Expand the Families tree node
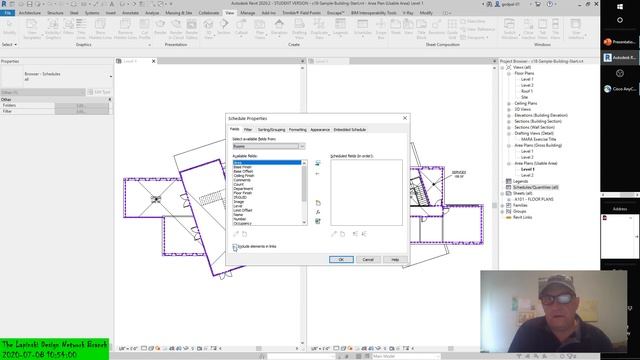The height and width of the screenshot is (360, 640). (x=503, y=205)
